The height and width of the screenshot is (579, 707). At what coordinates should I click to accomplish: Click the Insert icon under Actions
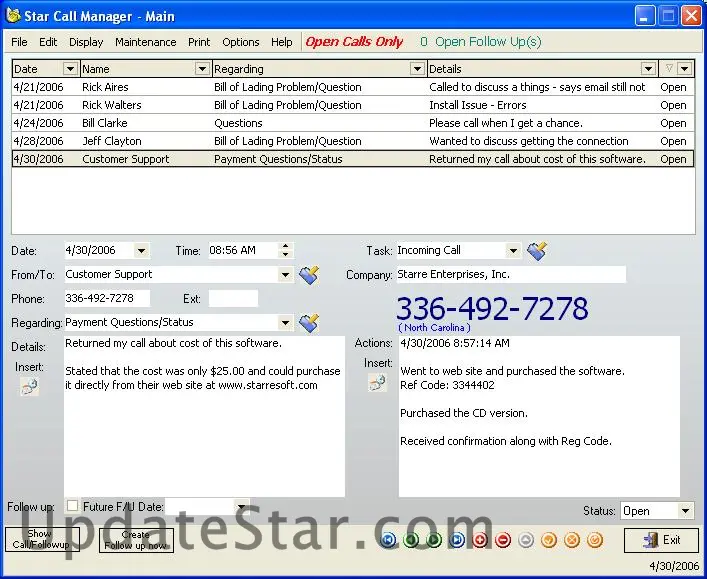coord(377,381)
